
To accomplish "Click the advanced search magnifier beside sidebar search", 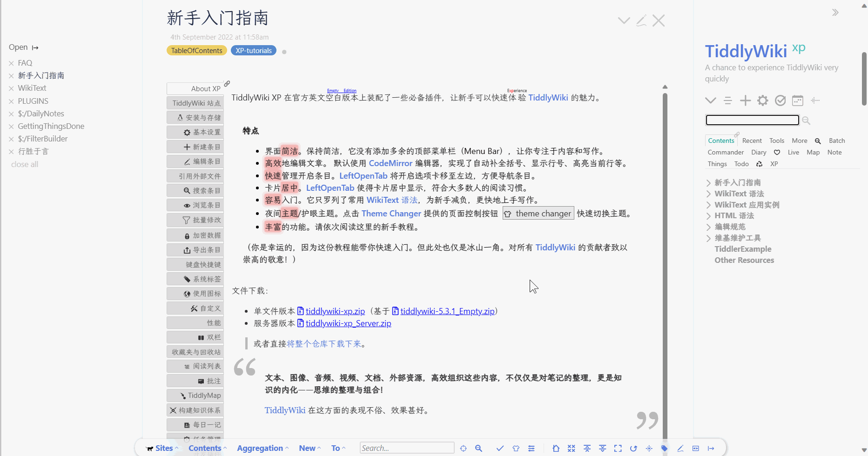I will [x=806, y=121].
